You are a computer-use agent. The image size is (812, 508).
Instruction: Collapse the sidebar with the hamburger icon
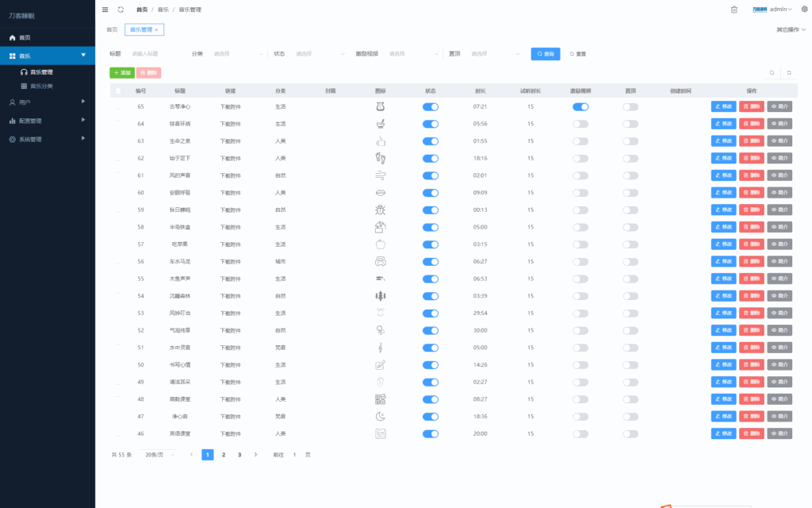click(x=105, y=10)
